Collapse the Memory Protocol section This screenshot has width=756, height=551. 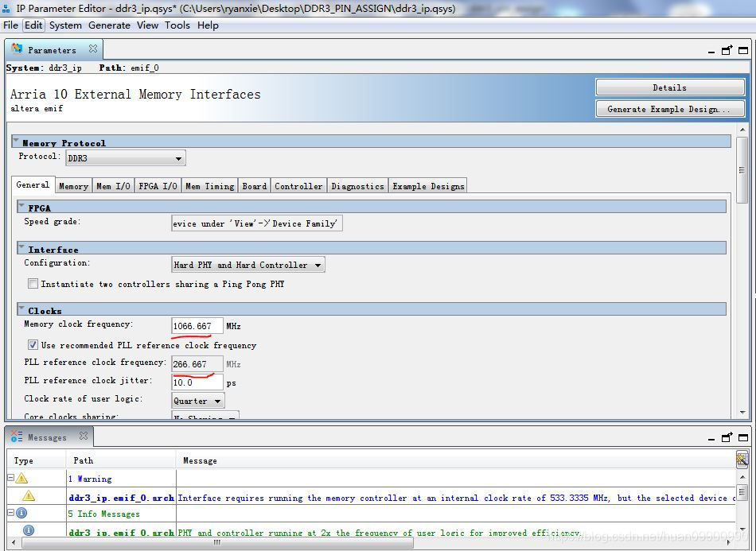(16, 141)
